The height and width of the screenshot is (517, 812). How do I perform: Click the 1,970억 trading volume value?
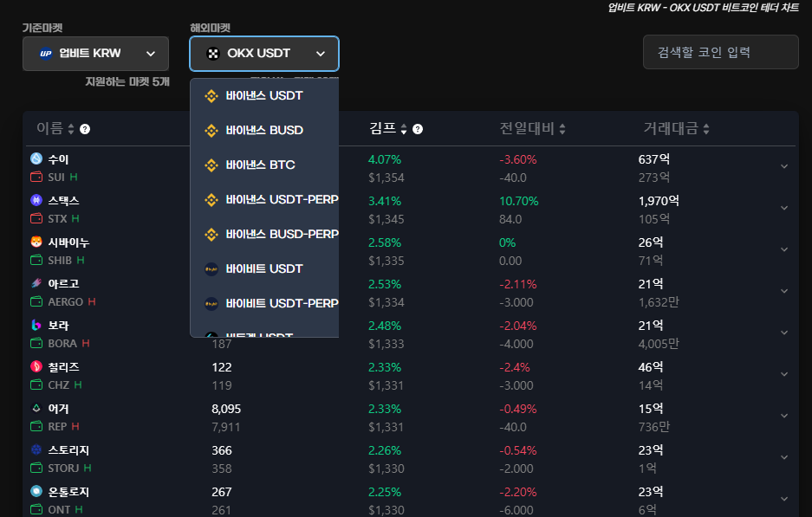(x=659, y=201)
